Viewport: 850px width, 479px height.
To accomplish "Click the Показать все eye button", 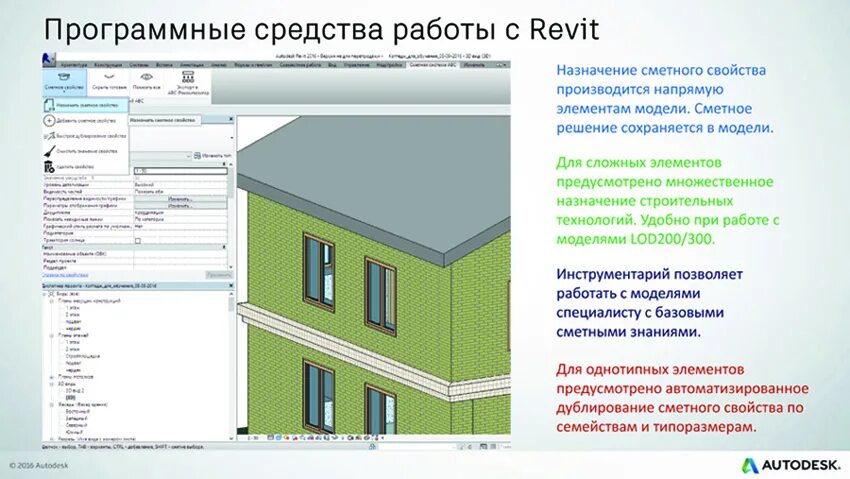I will coord(146,81).
